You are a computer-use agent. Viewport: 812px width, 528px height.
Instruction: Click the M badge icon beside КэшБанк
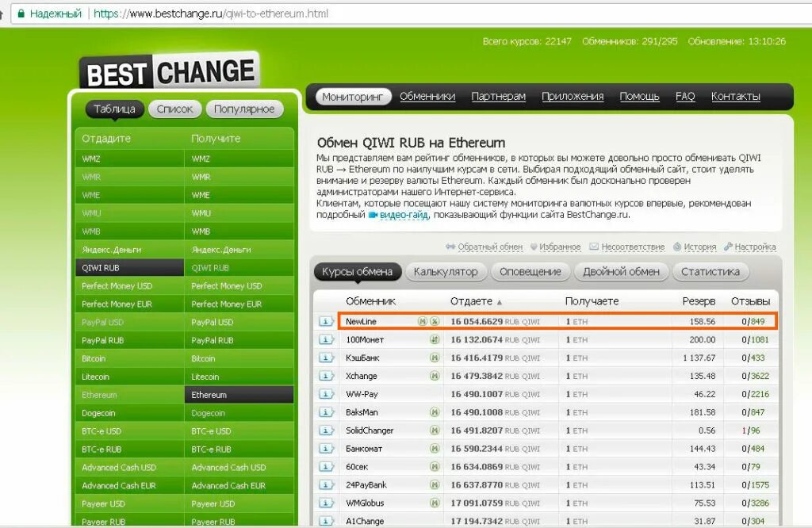[x=435, y=358]
